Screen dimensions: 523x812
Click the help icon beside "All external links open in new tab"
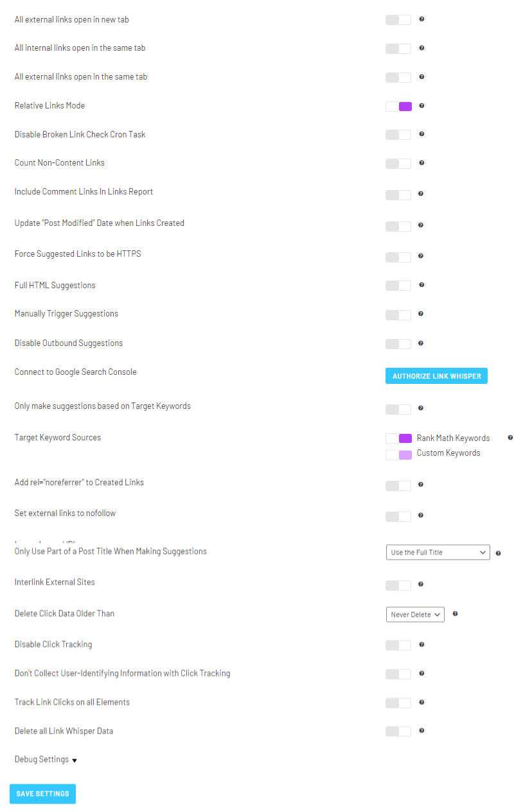pyautogui.click(x=421, y=20)
